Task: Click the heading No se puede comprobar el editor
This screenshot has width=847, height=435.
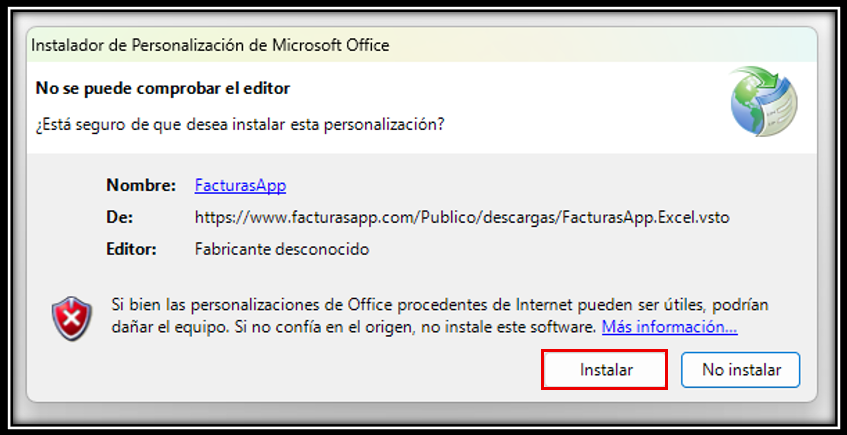Action: [163, 88]
